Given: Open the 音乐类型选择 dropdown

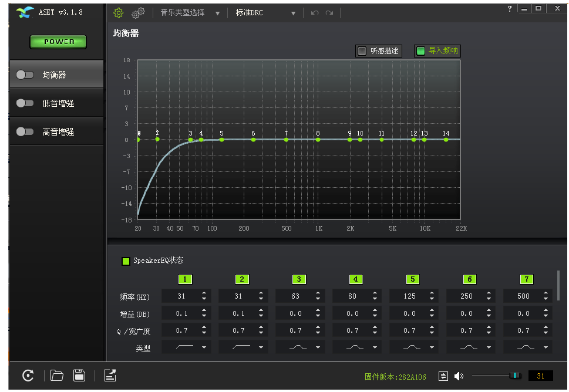Looking at the screenshot, I should 188,12.
